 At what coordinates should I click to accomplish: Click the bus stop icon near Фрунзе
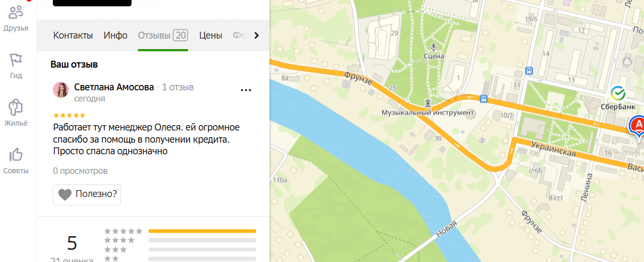(483, 98)
